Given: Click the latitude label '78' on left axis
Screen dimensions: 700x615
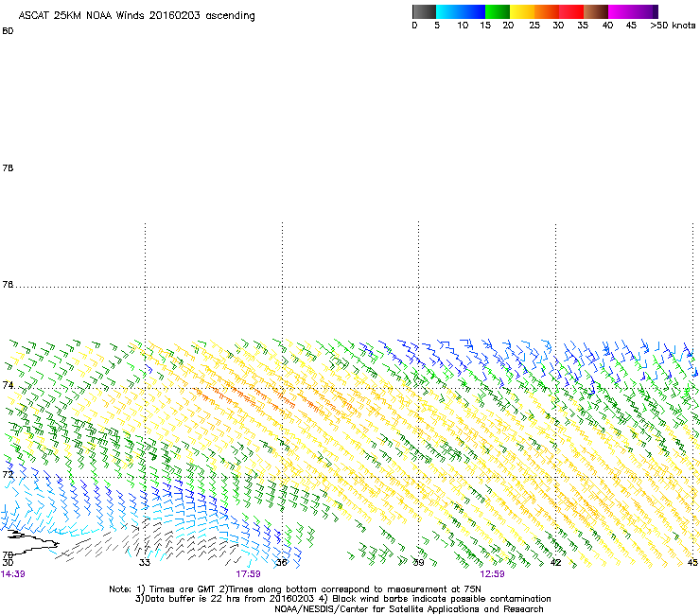Looking at the screenshot, I should coord(8,167).
